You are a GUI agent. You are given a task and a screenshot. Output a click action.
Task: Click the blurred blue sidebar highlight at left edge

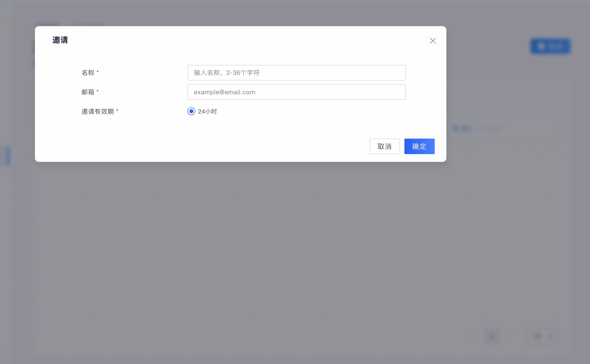[8, 156]
